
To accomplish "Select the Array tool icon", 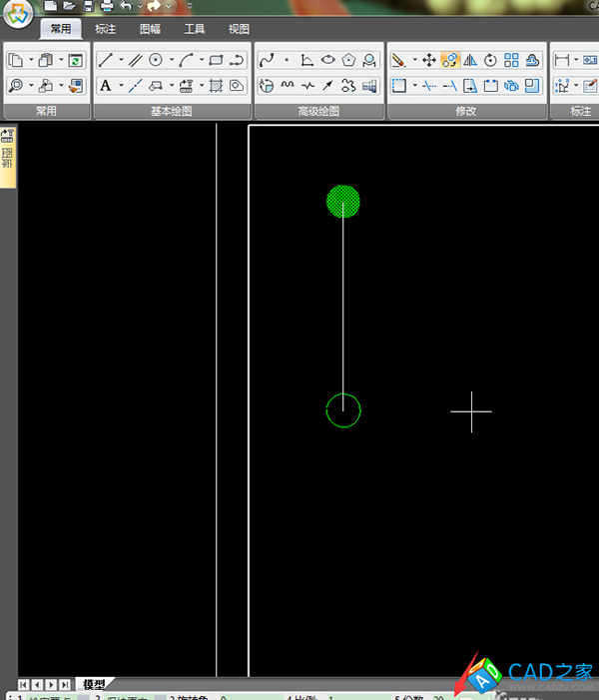I will [x=511, y=61].
